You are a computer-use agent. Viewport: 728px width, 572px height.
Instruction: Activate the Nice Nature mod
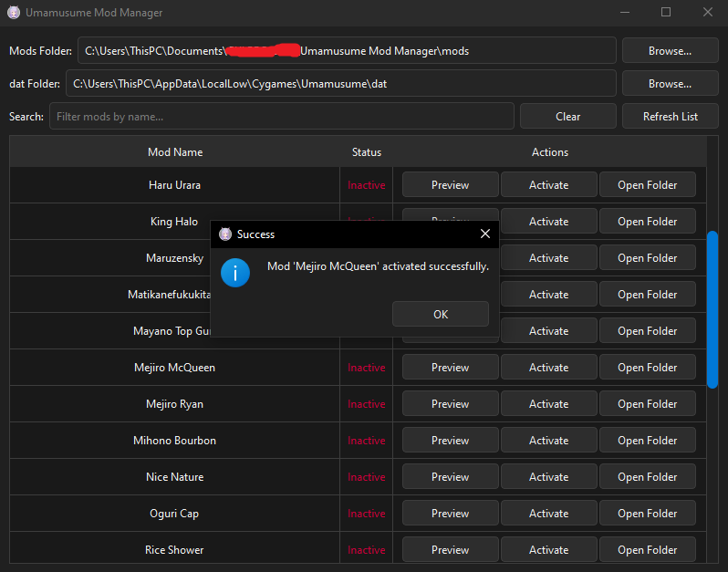point(549,477)
